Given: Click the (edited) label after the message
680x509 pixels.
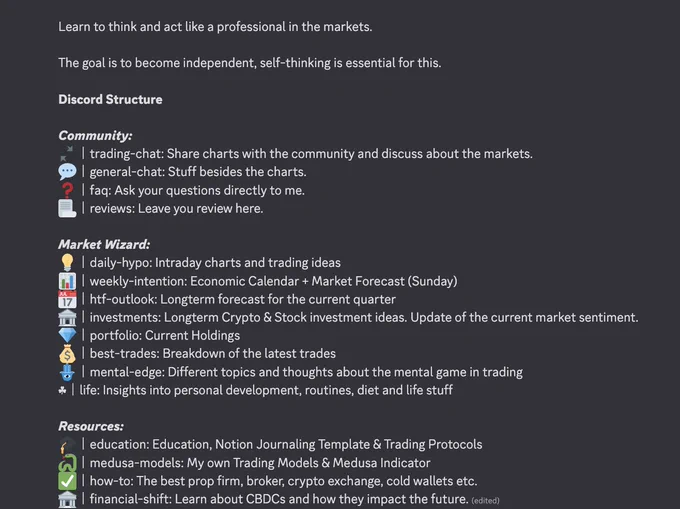Looking at the screenshot, I should (x=485, y=501).
